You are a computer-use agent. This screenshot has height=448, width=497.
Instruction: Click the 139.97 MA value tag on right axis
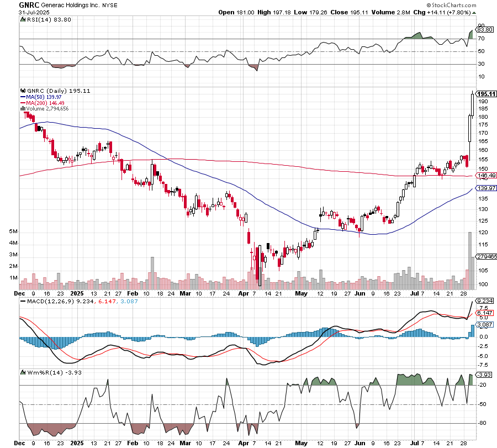[x=487, y=188]
